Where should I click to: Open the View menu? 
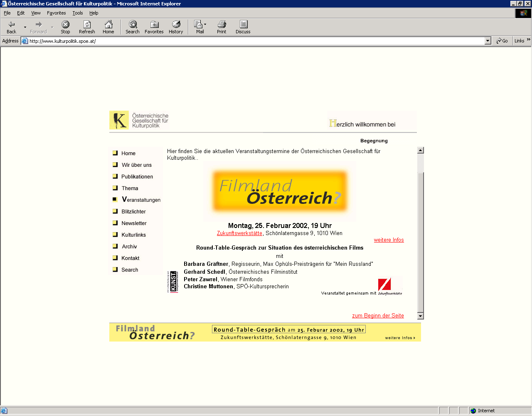tap(36, 13)
